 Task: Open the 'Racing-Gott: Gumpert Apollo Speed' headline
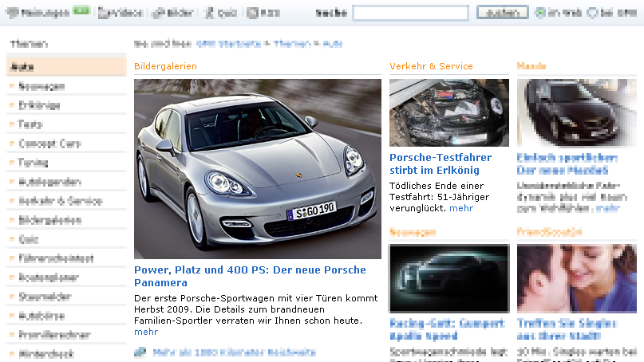click(x=447, y=329)
